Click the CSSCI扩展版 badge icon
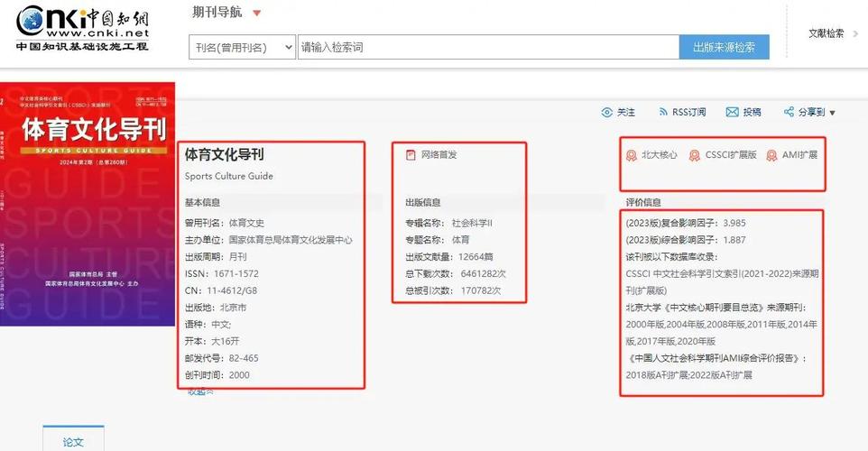Screen dimensions: 868x451 [x=694, y=155]
